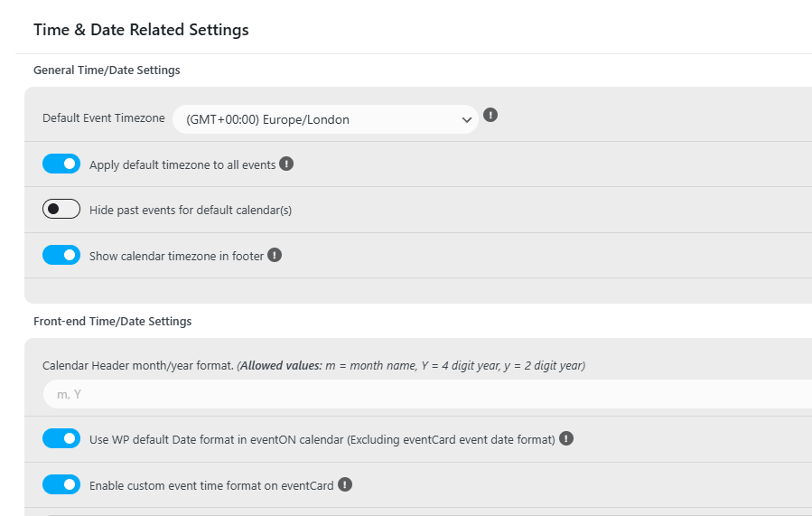Click the 'Front-end Time/Date Settings' heading
This screenshot has height=516, width=812.
click(x=112, y=321)
